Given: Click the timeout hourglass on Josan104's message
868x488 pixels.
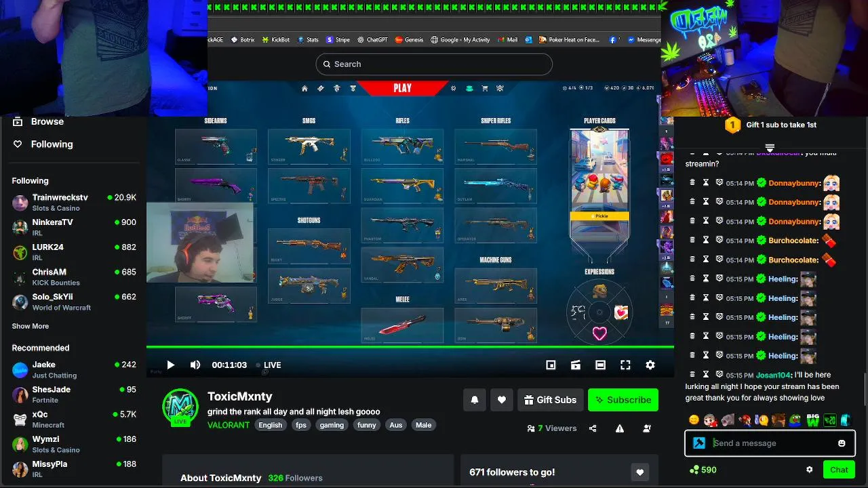Looking at the screenshot, I should pyautogui.click(x=706, y=374).
